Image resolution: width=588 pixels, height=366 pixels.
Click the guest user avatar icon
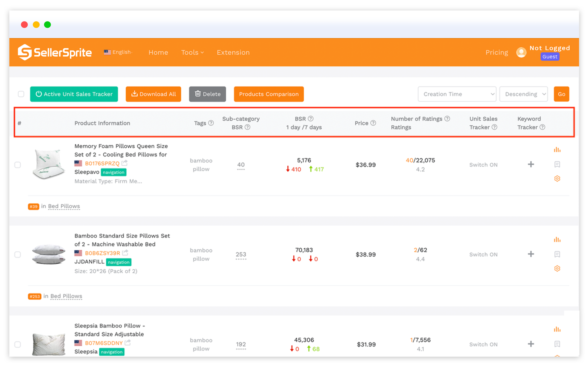pos(521,52)
